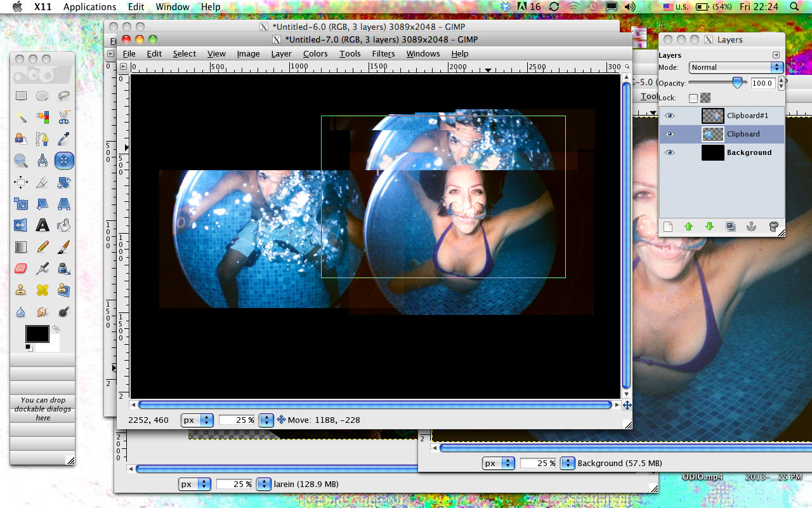Select the Airbrush tool
812x508 pixels.
pyautogui.click(x=43, y=269)
